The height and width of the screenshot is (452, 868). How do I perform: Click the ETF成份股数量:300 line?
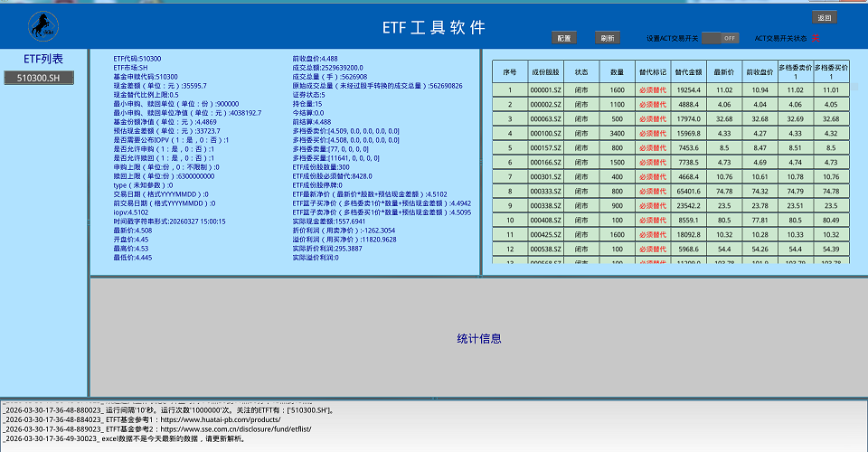[x=321, y=167]
